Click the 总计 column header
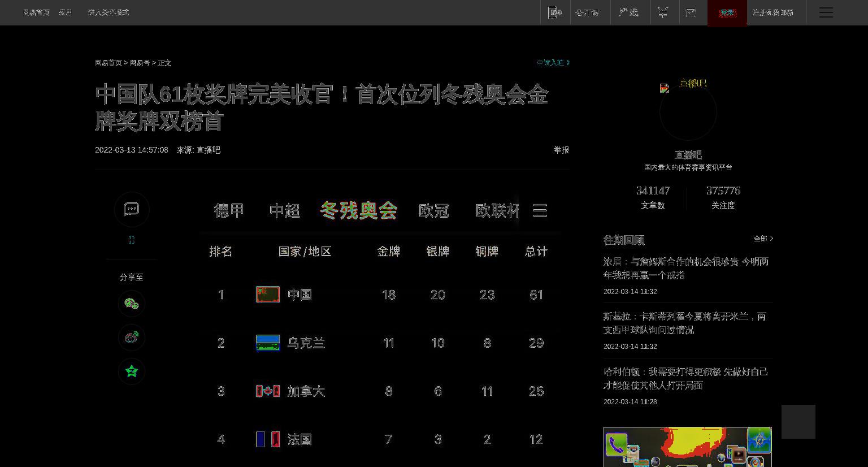Image resolution: width=868 pixels, height=467 pixels. click(536, 252)
